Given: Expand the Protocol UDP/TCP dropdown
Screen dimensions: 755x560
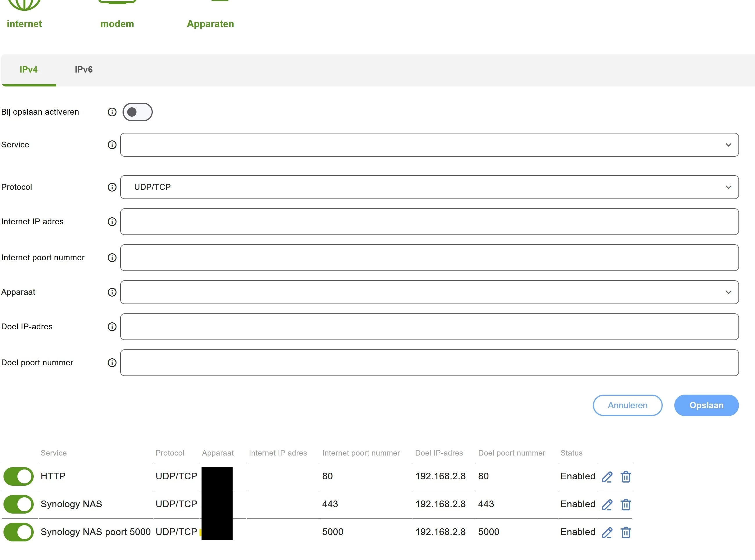Looking at the screenshot, I should pyautogui.click(x=429, y=187).
